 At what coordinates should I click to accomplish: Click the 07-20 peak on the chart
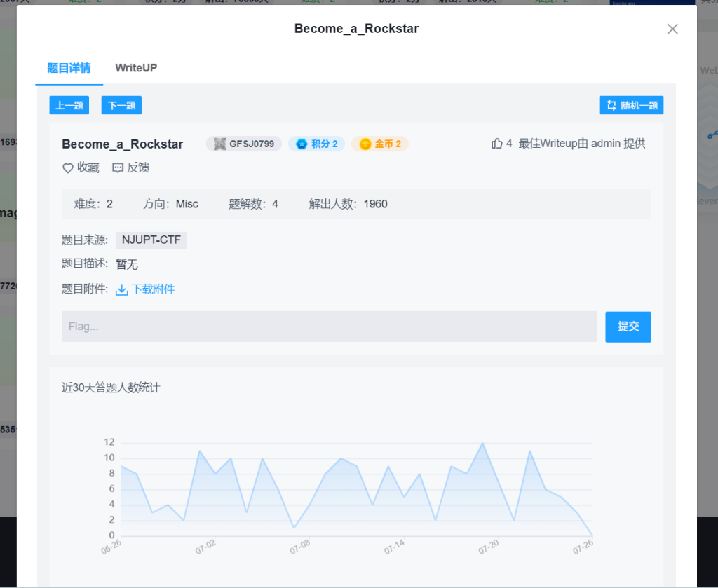[x=482, y=443]
